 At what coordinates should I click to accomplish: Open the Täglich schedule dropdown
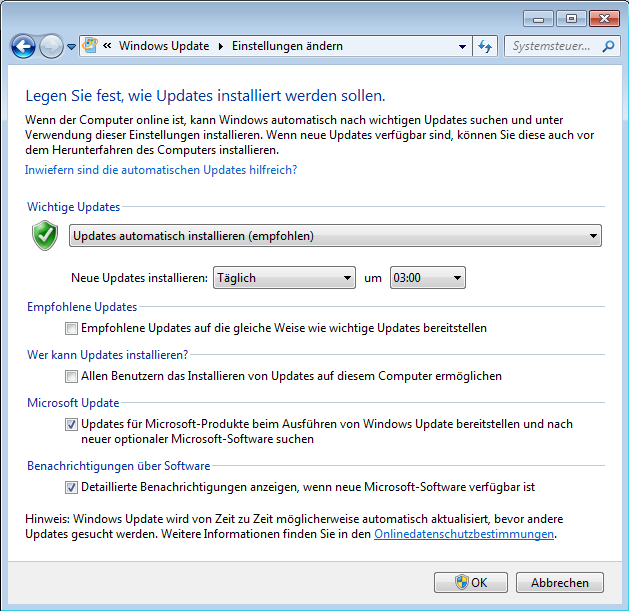click(285, 277)
